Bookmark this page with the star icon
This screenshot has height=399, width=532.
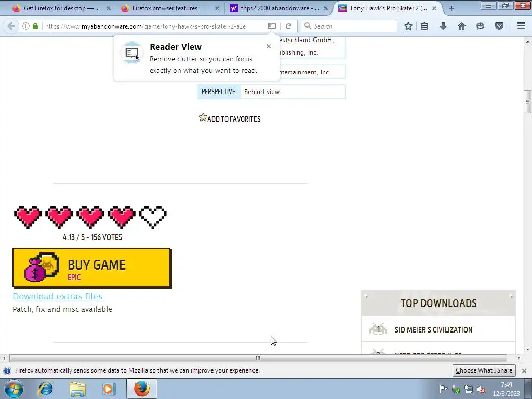408,26
